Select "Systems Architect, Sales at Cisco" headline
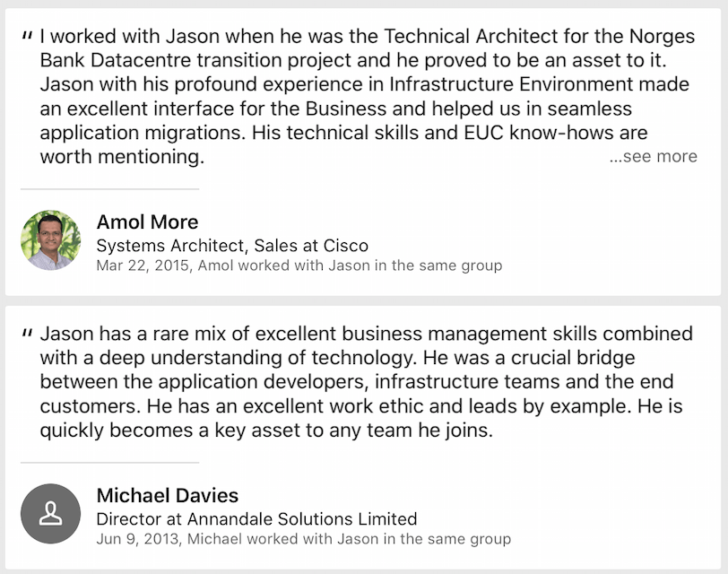Screen dimensions: 728x574 [232, 246]
